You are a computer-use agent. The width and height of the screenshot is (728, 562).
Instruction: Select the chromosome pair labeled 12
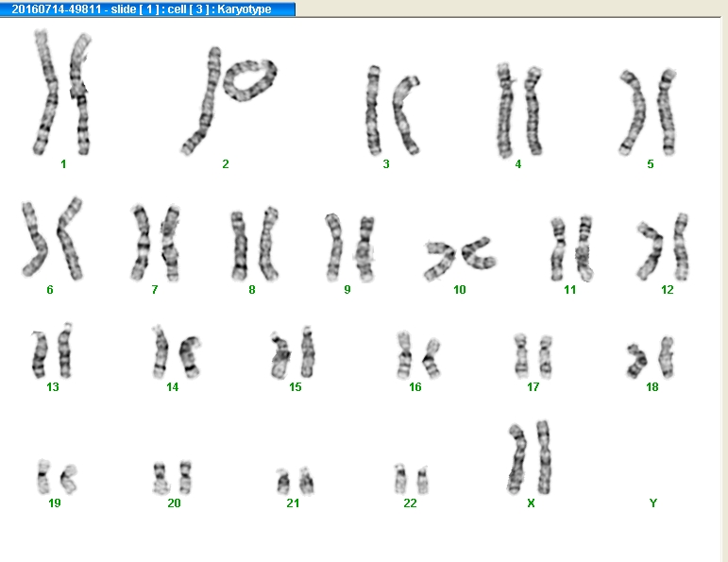pos(662,247)
